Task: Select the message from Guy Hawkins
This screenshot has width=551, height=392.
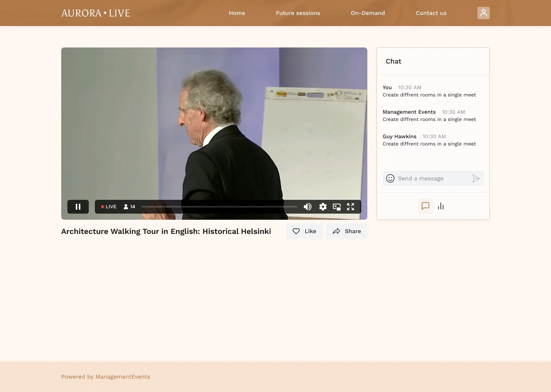Action: 429,140
